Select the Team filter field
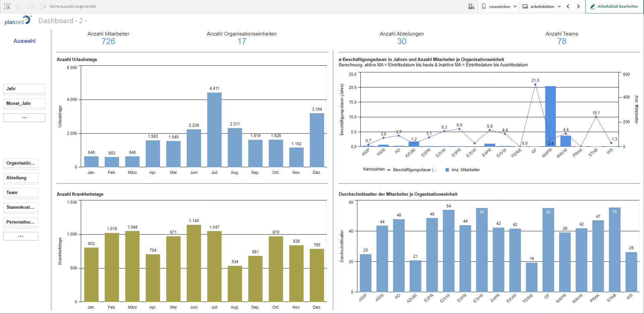 [x=20, y=193]
